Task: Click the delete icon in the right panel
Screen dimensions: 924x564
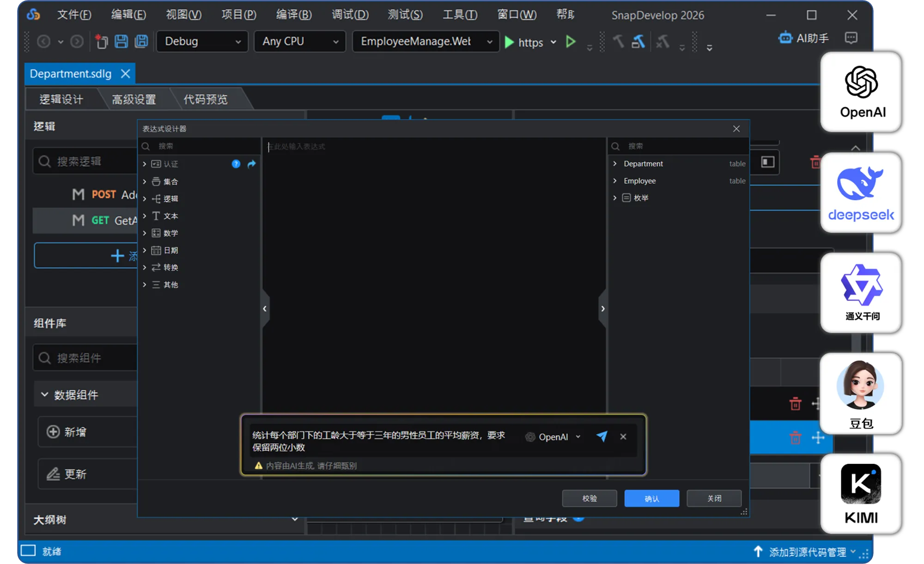Action: click(816, 162)
